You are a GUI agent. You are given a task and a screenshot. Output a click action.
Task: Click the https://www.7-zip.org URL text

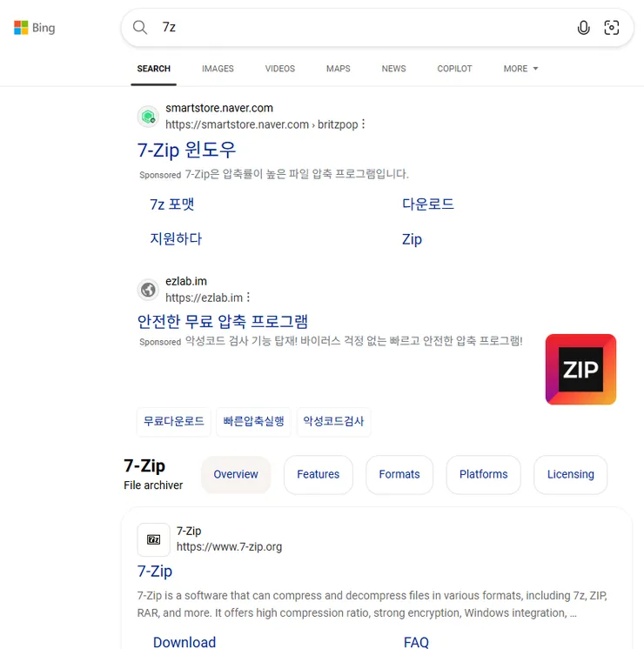(229, 546)
